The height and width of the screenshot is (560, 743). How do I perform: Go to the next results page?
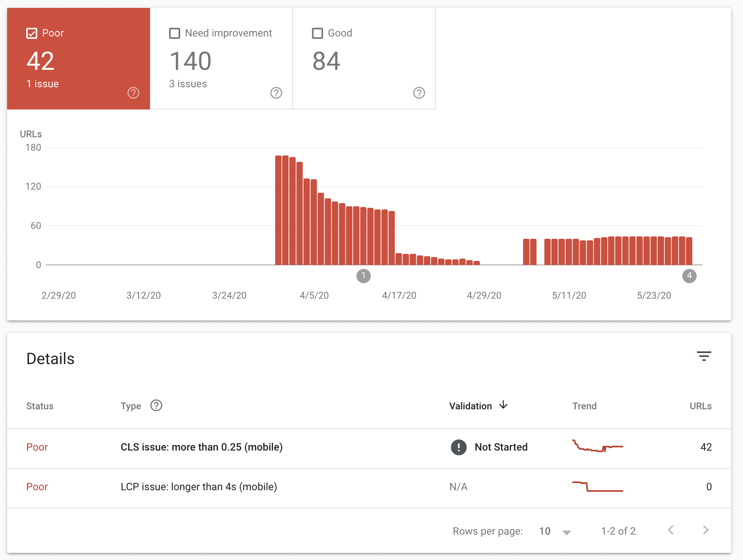pyautogui.click(x=705, y=530)
